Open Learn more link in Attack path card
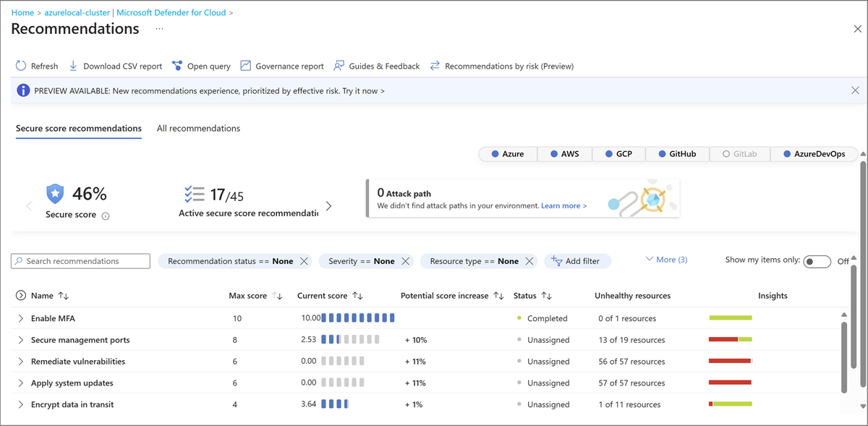Screen dimensions: 868x426 click(563, 206)
